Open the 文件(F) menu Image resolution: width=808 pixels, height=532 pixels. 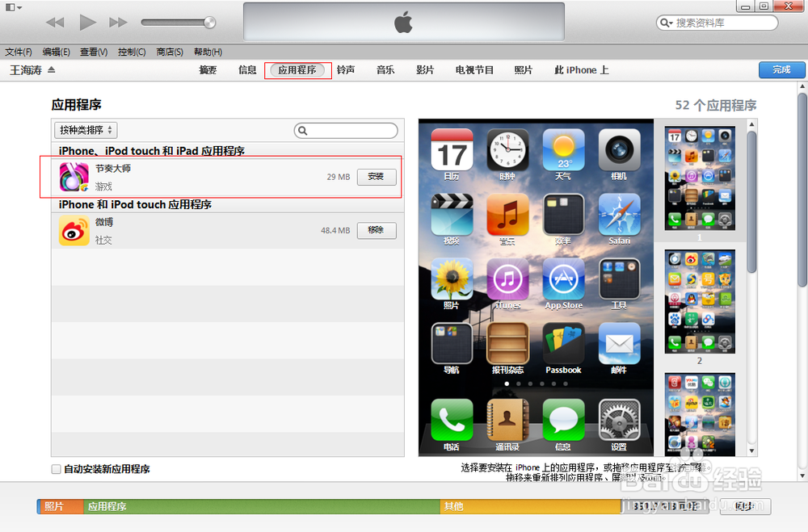19,52
